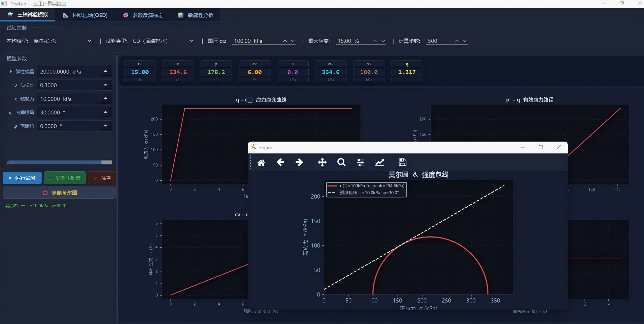Image resolution: width=644 pixels, height=324 pixels.
Task: Click up arrow of c 粘聚力 spinner
Action: pyautogui.click(x=106, y=98)
